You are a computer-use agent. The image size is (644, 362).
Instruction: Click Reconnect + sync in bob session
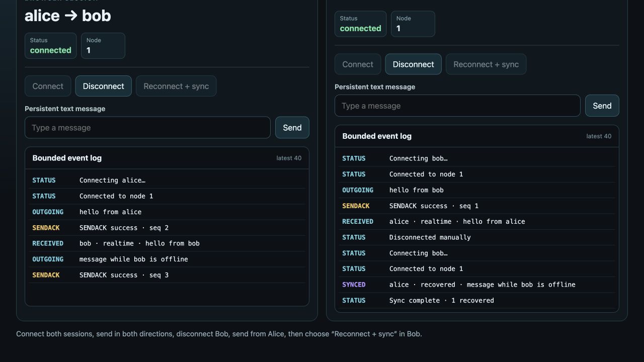click(486, 64)
